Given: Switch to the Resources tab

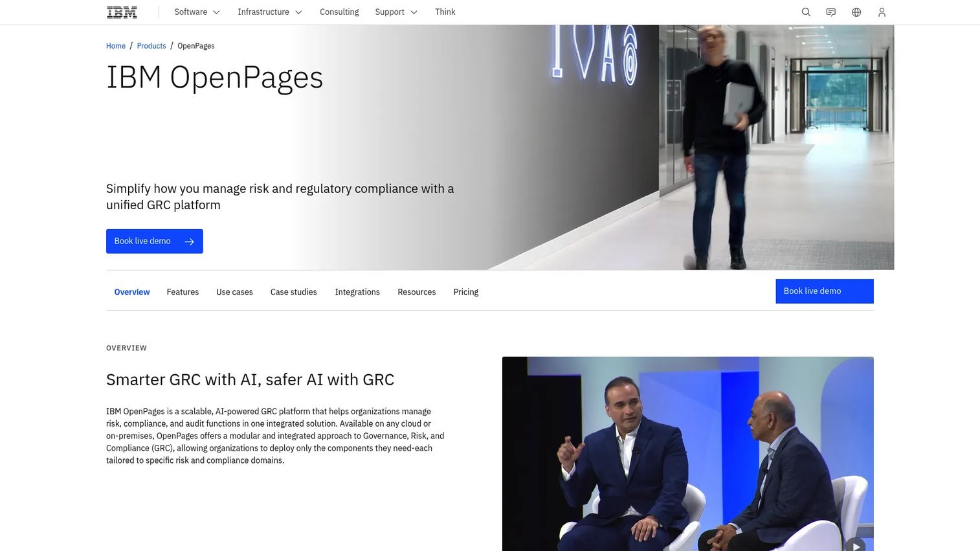Looking at the screenshot, I should [417, 292].
